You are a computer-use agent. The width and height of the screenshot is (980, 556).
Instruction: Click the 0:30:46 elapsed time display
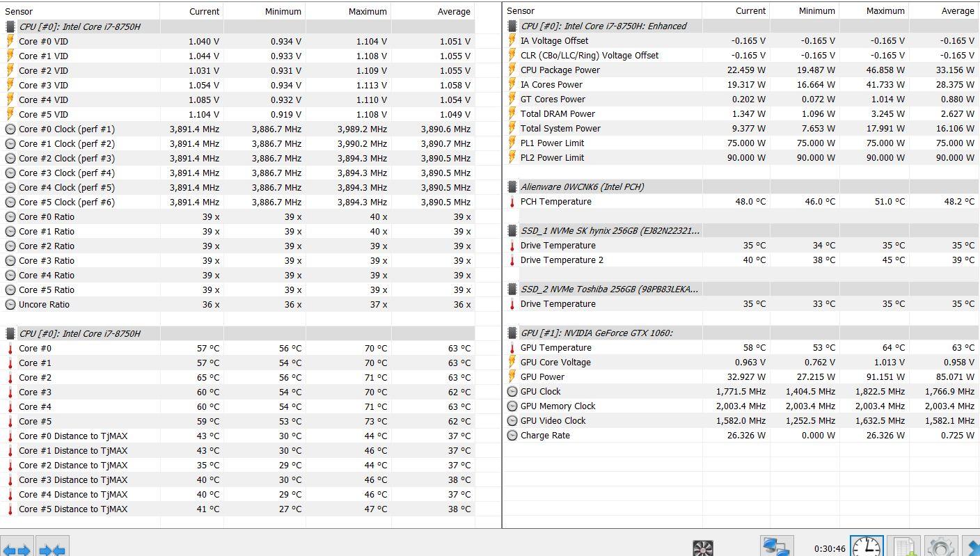(830, 548)
